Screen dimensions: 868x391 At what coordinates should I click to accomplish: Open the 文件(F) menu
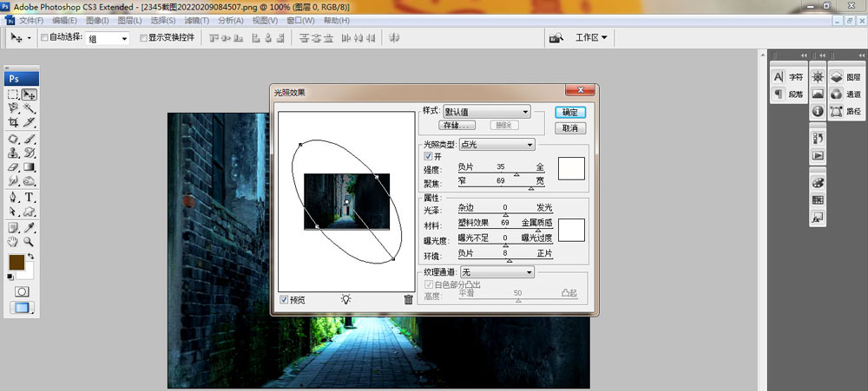[31, 21]
